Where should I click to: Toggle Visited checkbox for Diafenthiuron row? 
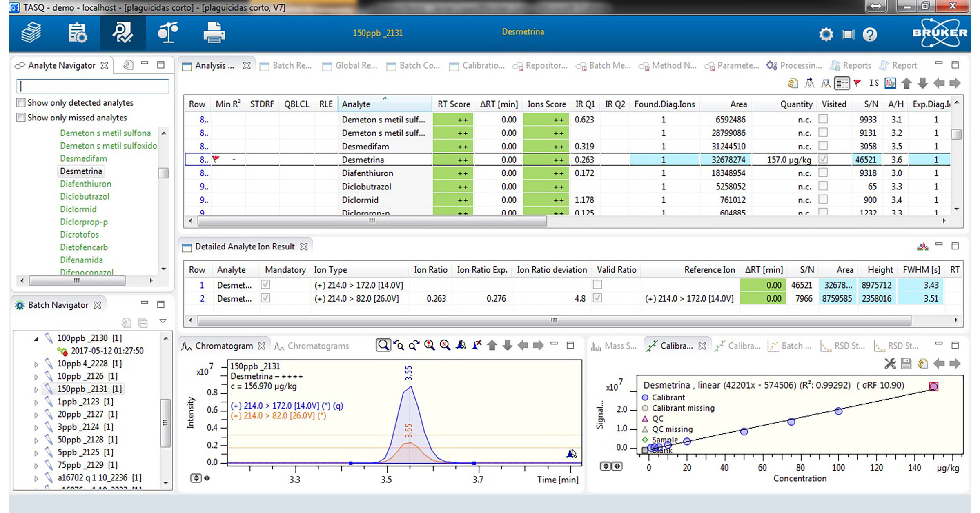point(823,173)
